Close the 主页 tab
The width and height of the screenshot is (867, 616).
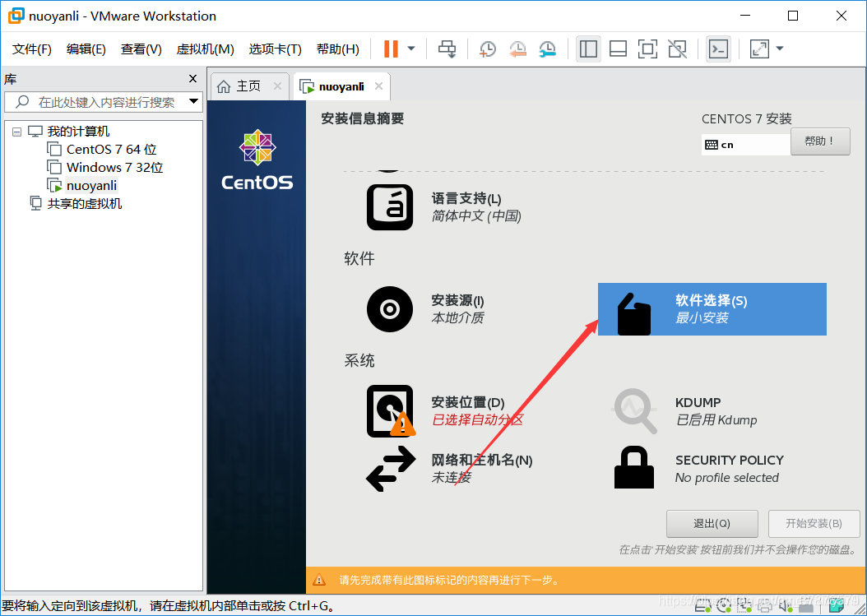pyautogui.click(x=277, y=86)
